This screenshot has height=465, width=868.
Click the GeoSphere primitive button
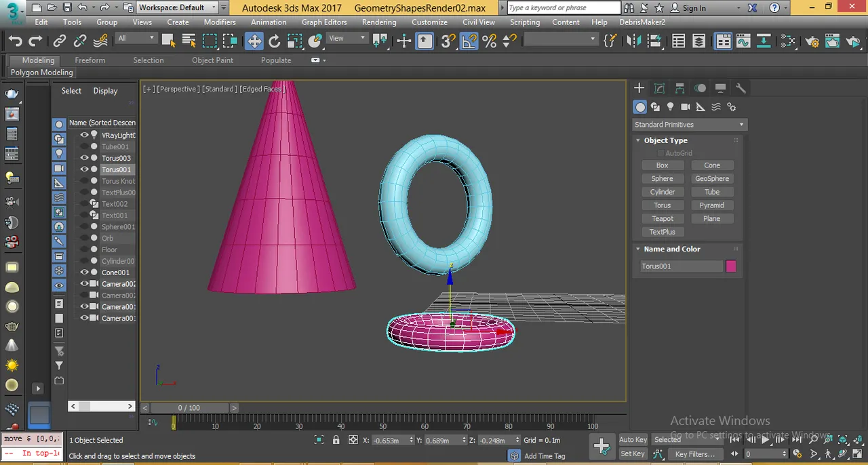[x=712, y=178]
